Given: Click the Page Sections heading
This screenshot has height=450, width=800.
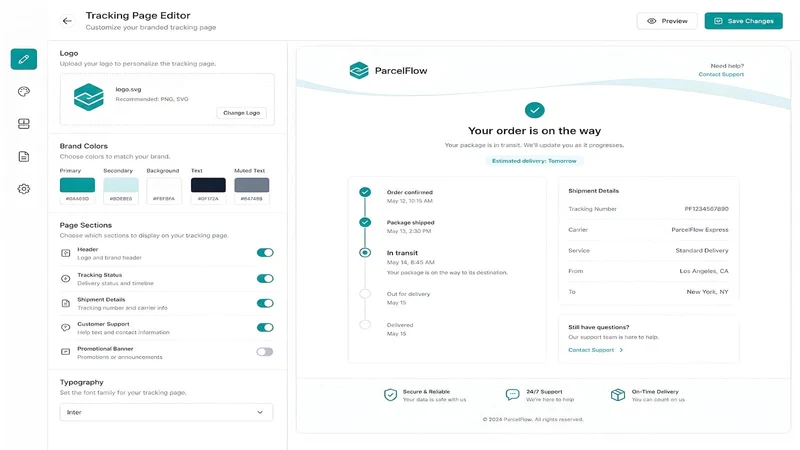Looking at the screenshot, I should (x=86, y=225).
